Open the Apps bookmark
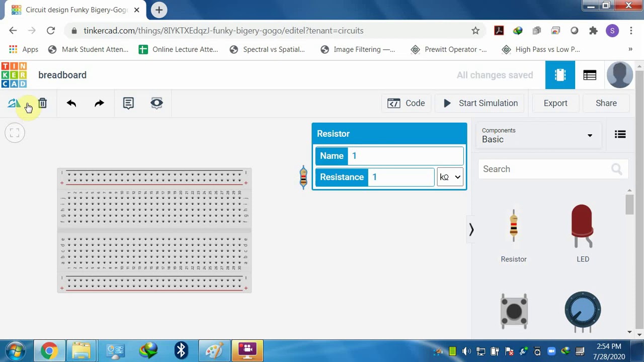 [x=24, y=49]
